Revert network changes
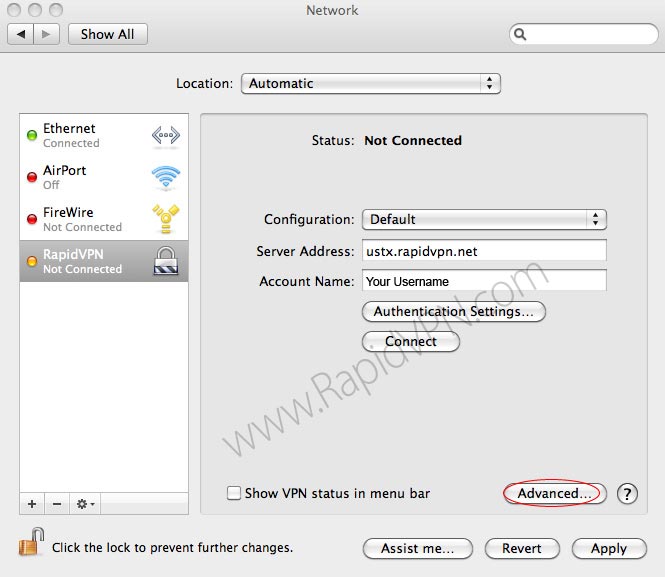The height and width of the screenshot is (577, 665). [522, 549]
